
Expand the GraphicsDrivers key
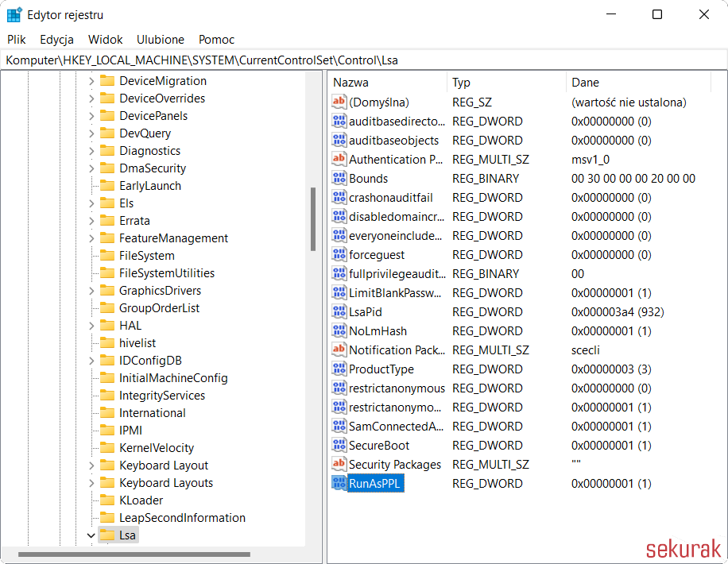[x=91, y=291]
